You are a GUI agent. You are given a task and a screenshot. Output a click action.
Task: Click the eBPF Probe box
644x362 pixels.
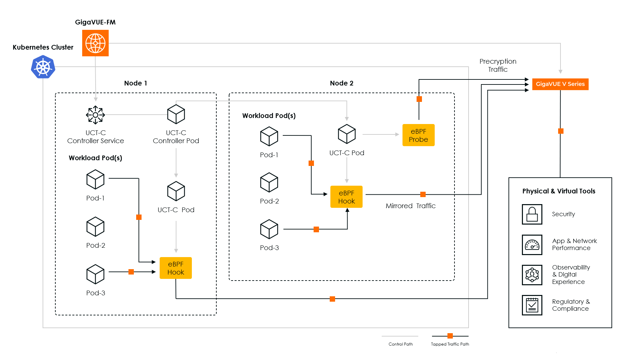click(418, 135)
